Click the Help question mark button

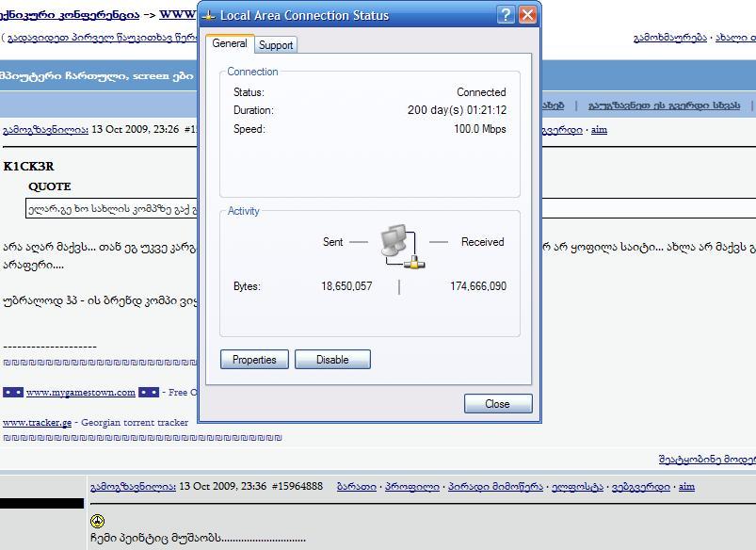click(506, 15)
